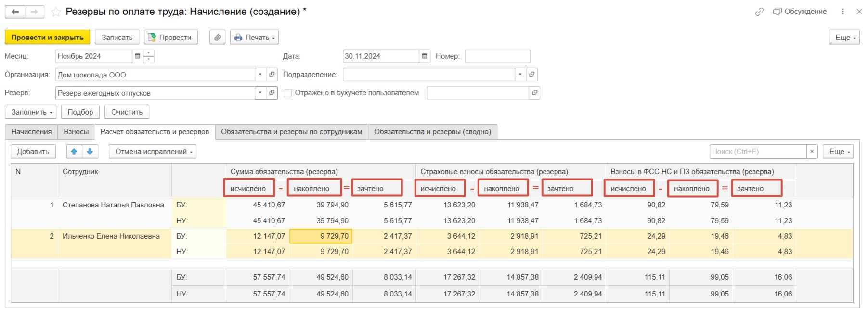Expand the Организация dropdown list
The image size is (868, 309).
click(260, 75)
